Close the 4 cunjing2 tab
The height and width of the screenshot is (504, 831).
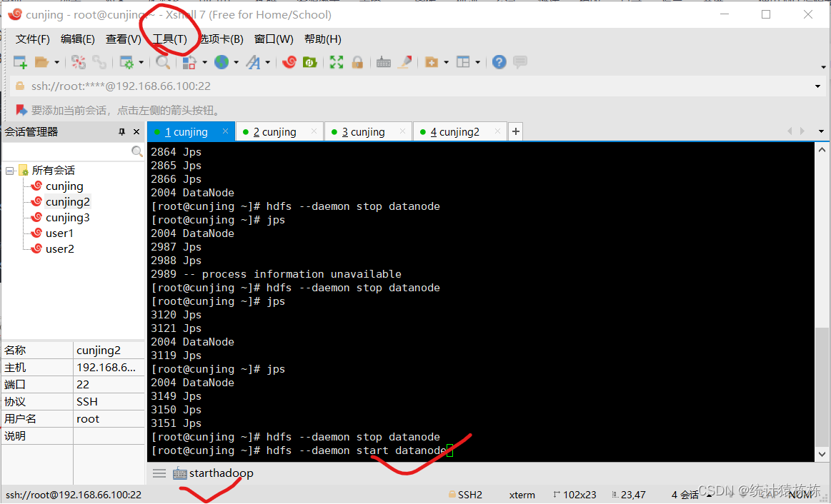coord(497,131)
